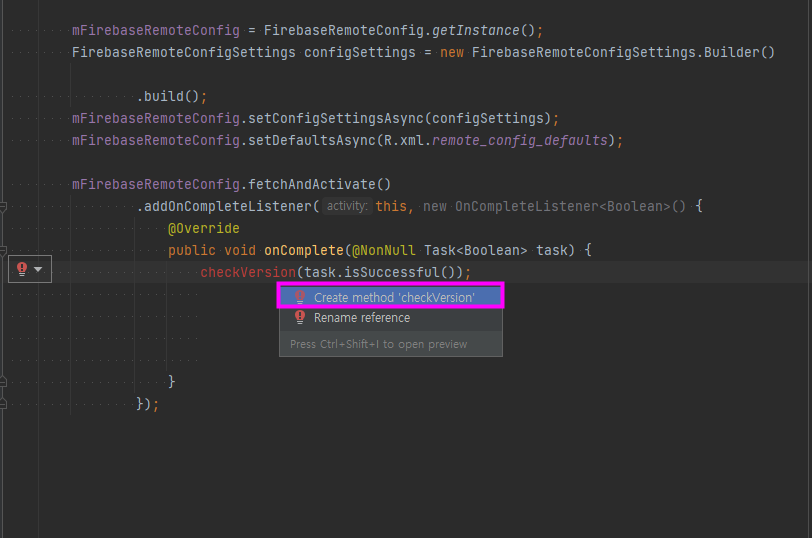Click the closing '});' of the listener

pos(148,404)
